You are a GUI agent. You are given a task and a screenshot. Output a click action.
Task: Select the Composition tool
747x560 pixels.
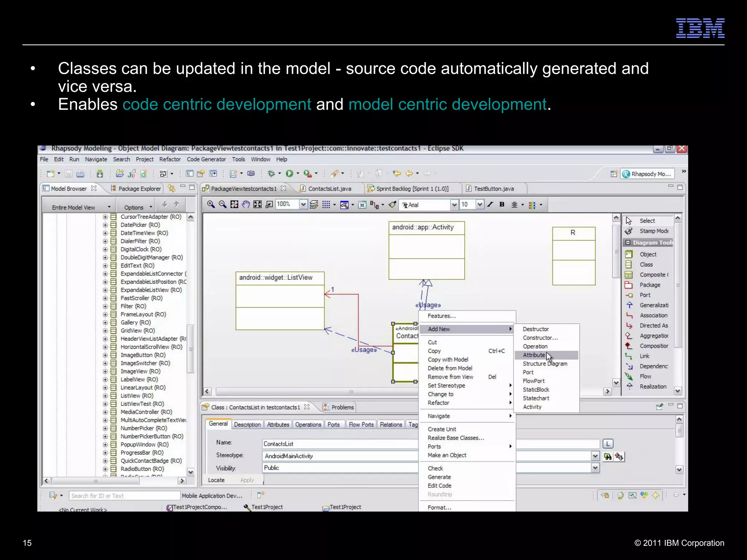pyautogui.click(x=654, y=346)
